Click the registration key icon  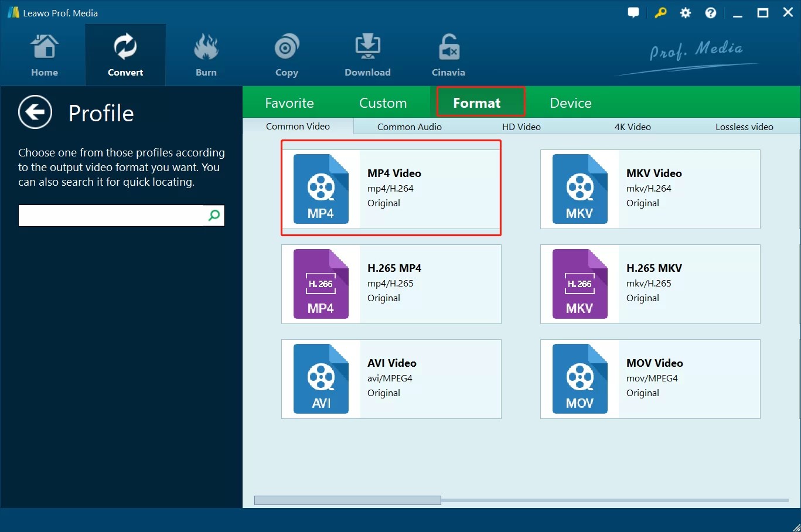tap(660, 12)
